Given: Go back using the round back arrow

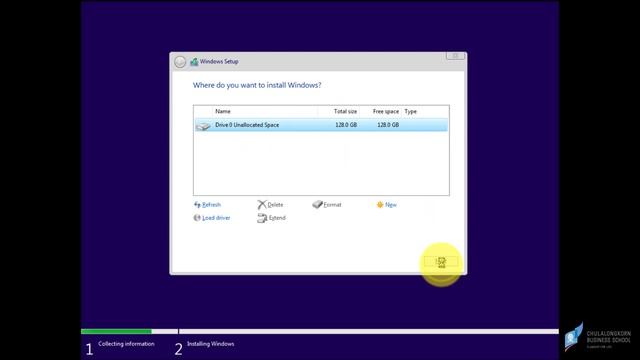Looking at the screenshot, I should click(x=180, y=62).
